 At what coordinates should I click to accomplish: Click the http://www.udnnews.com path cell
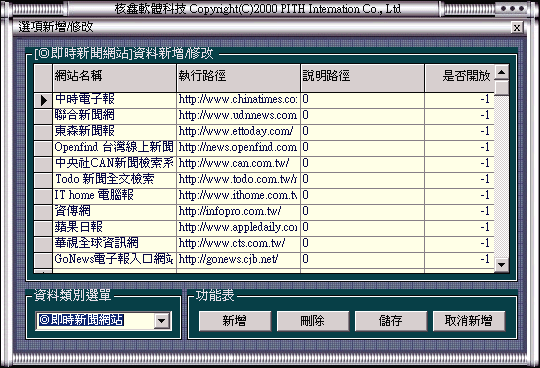point(238,116)
